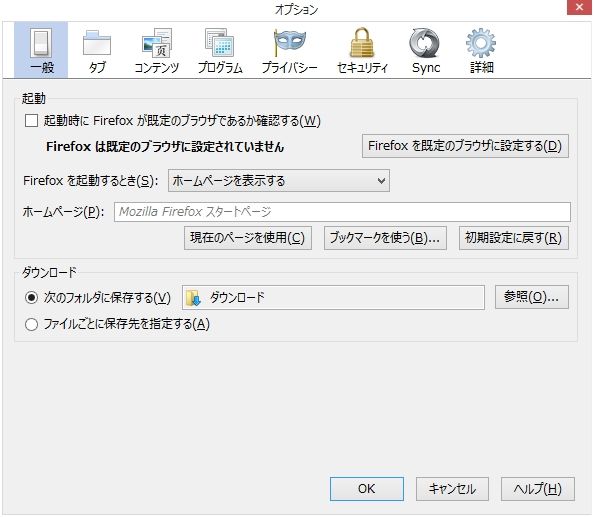Open the プログラム (Applications) panel
This screenshot has height=517, width=594.
pos(220,50)
